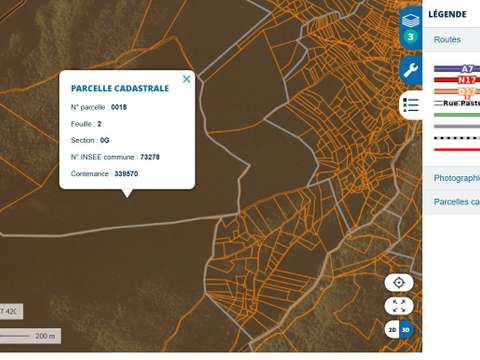The width and height of the screenshot is (480, 360).
Task: Select INSEE commune number 73278
Action: click(150, 157)
